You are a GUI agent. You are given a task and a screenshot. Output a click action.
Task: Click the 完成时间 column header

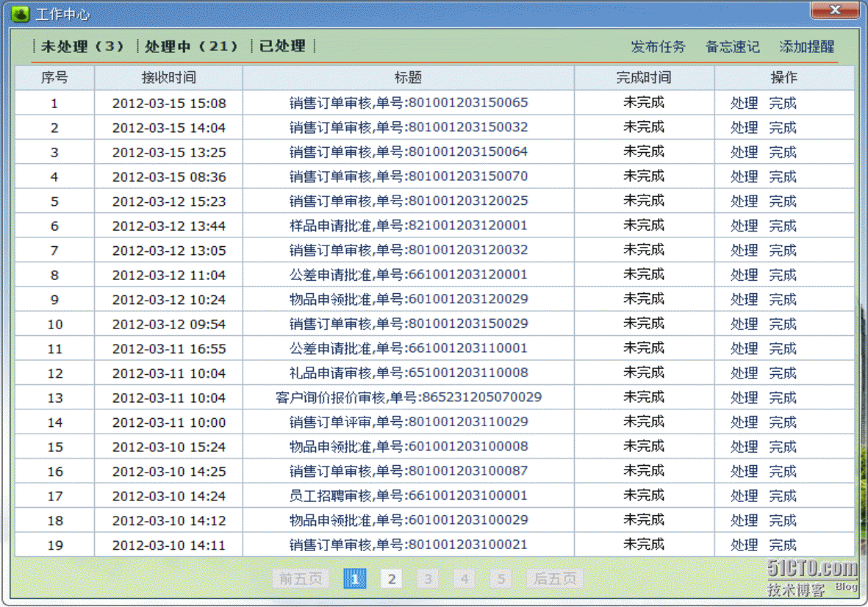tap(644, 77)
